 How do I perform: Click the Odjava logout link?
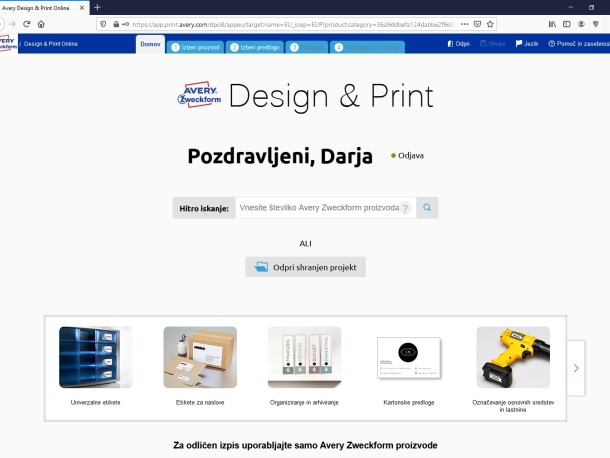point(411,156)
